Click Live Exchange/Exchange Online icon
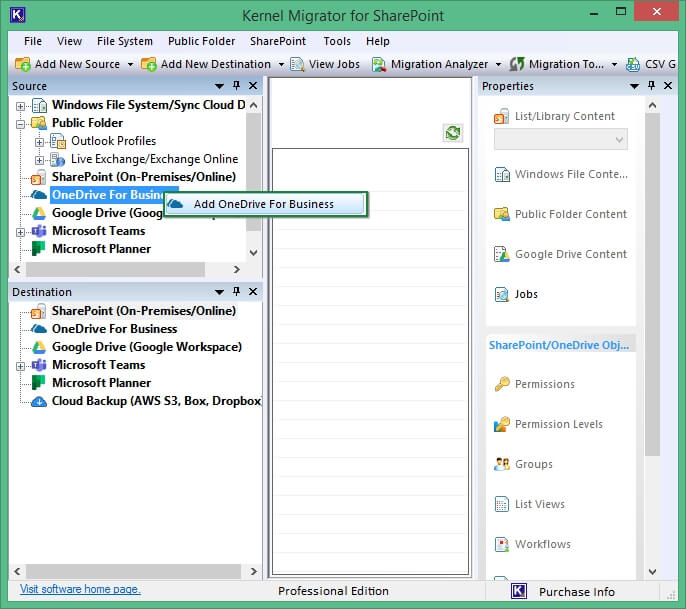This screenshot has width=686, height=609. pos(58,159)
